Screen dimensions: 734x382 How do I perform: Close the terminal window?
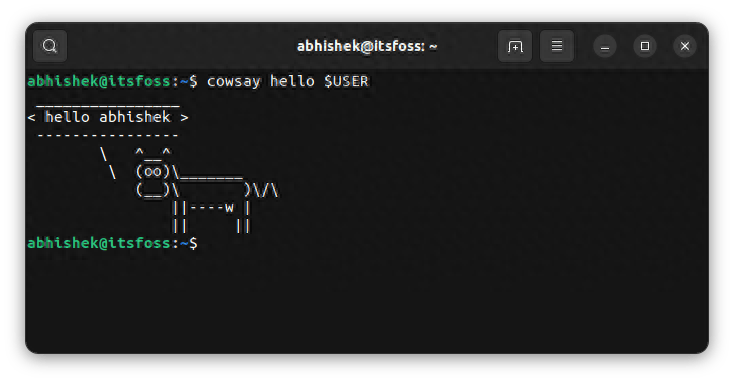pos(685,46)
